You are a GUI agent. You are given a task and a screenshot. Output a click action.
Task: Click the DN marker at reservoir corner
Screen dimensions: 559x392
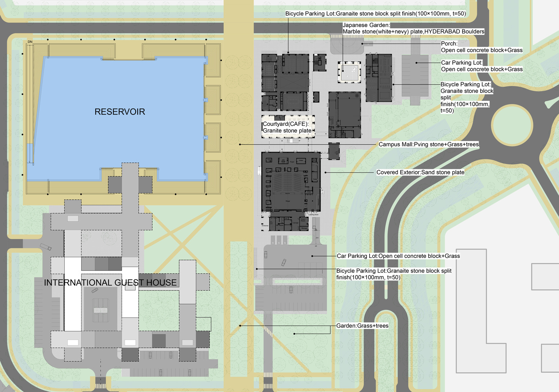pyautogui.click(x=30, y=42)
